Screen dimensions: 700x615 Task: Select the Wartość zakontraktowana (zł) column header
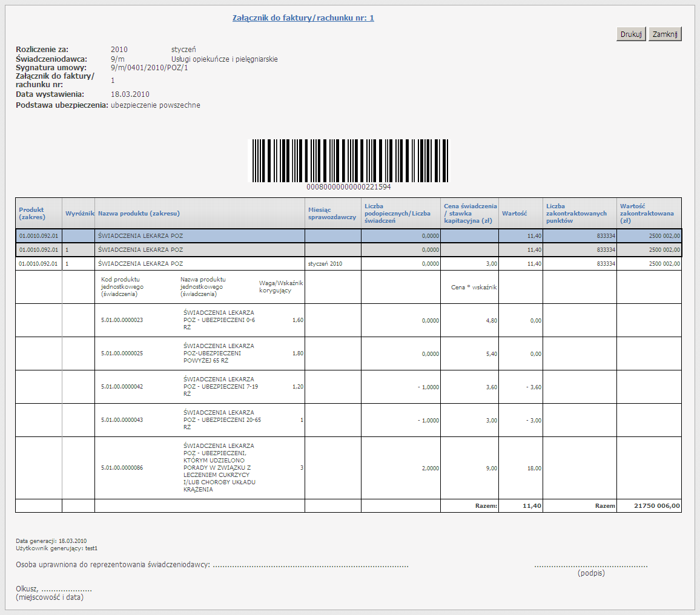647,213
